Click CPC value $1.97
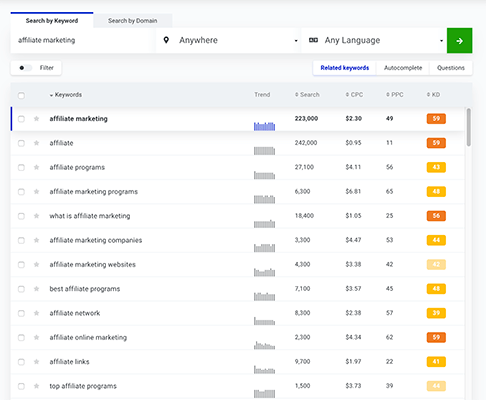The image size is (486, 400). (x=353, y=362)
